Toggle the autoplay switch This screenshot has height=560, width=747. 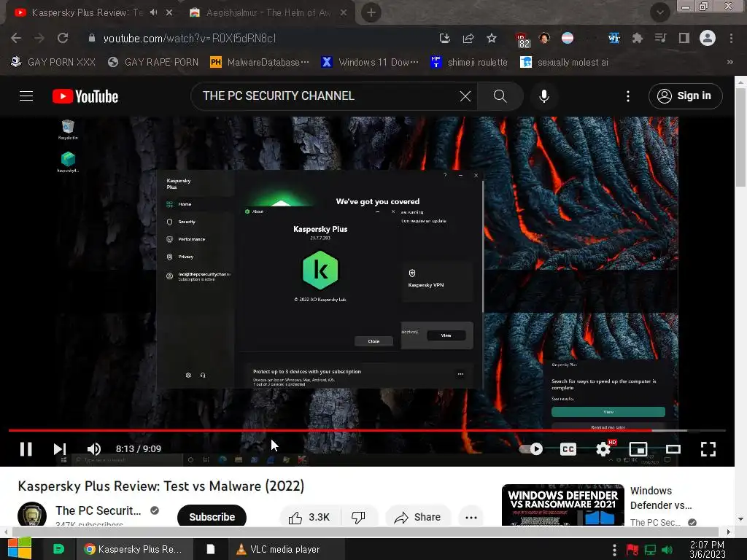(x=531, y=449)
